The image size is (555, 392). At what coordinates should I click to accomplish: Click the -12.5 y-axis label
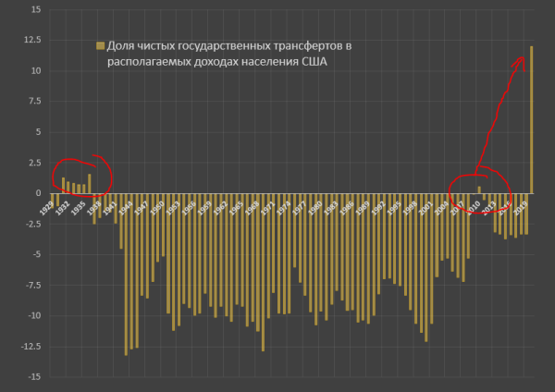click(x=31, y=347)
